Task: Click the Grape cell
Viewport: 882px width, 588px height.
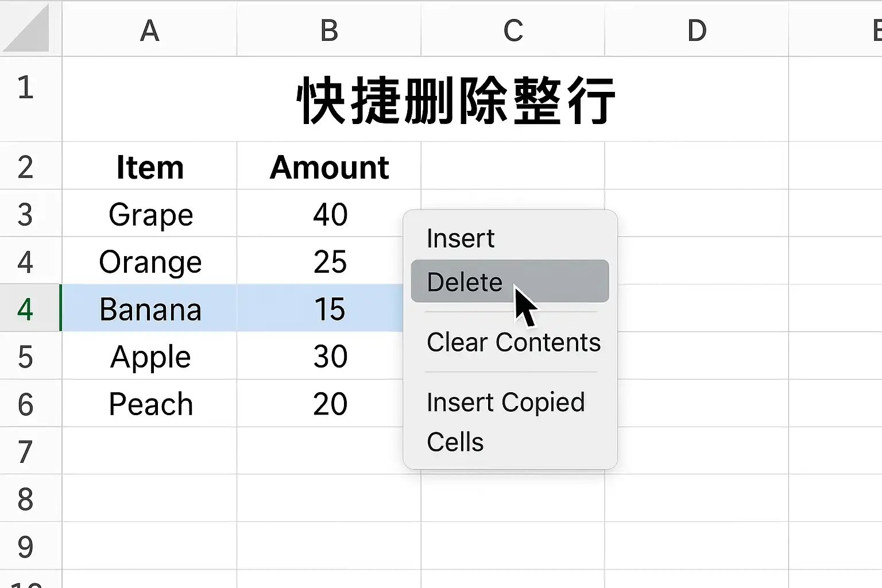Action: point(149,214)
